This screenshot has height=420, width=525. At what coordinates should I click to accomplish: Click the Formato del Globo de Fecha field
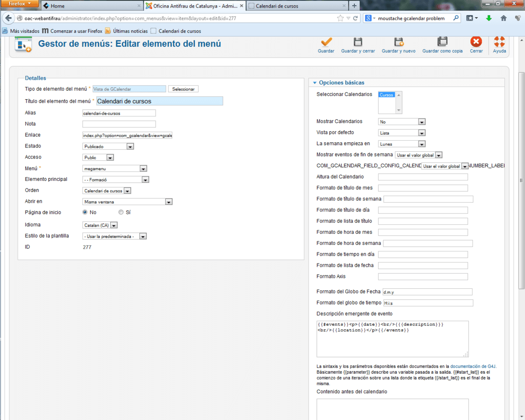point(428,292)
